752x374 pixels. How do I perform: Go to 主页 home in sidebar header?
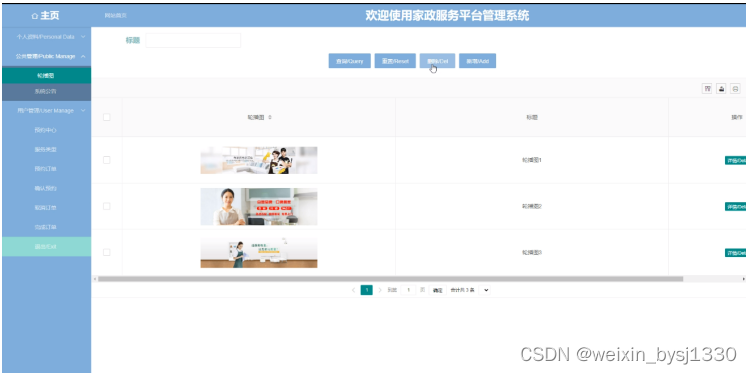click(x=46, y=16)
